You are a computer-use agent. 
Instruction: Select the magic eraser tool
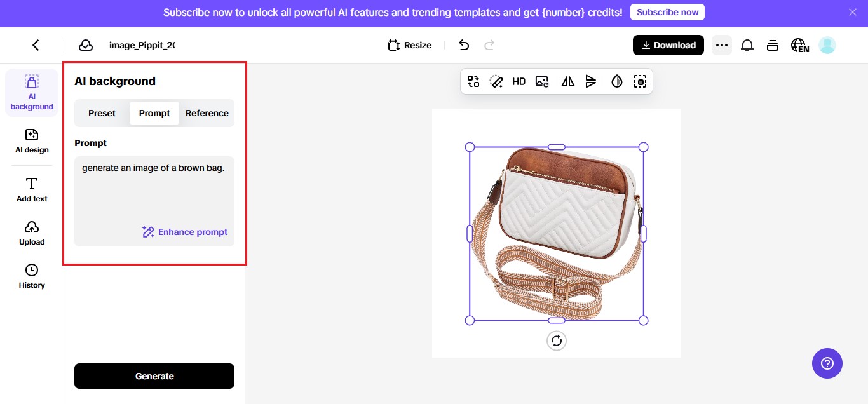496,81
